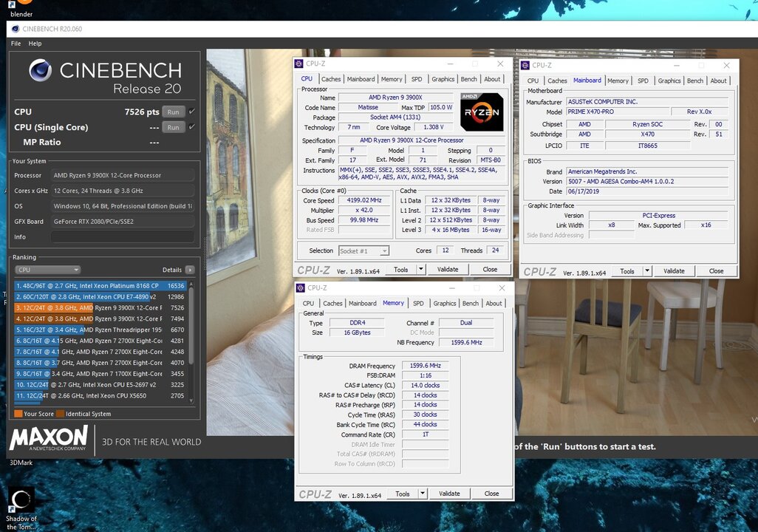Open the Graphics tab in the Memory window
Viewport: 758px width, 532px height.
(445, 303)
